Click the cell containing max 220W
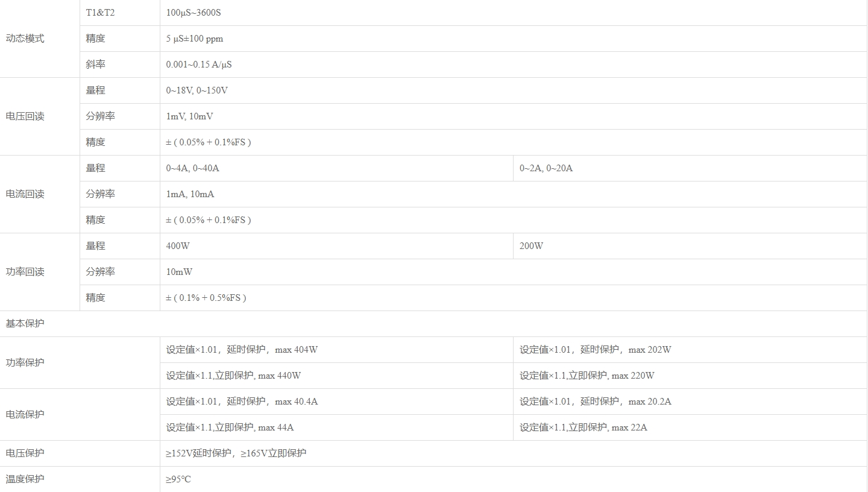868x492 pixels. 690,376
